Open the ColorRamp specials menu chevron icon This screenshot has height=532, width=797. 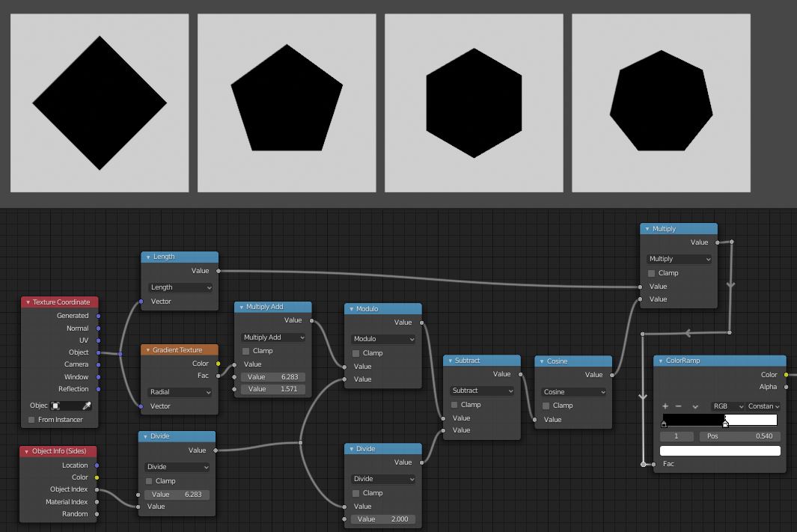tap(697, 406)
